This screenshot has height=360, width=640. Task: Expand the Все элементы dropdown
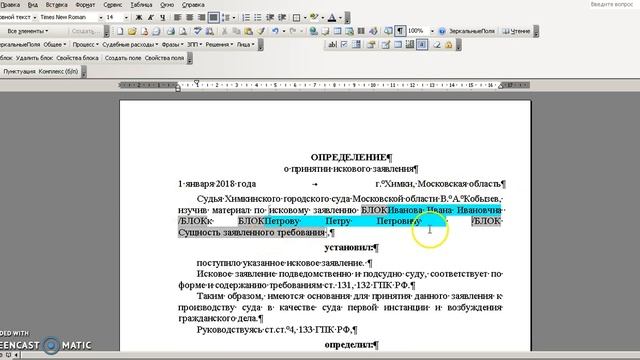tap(28, 31)
